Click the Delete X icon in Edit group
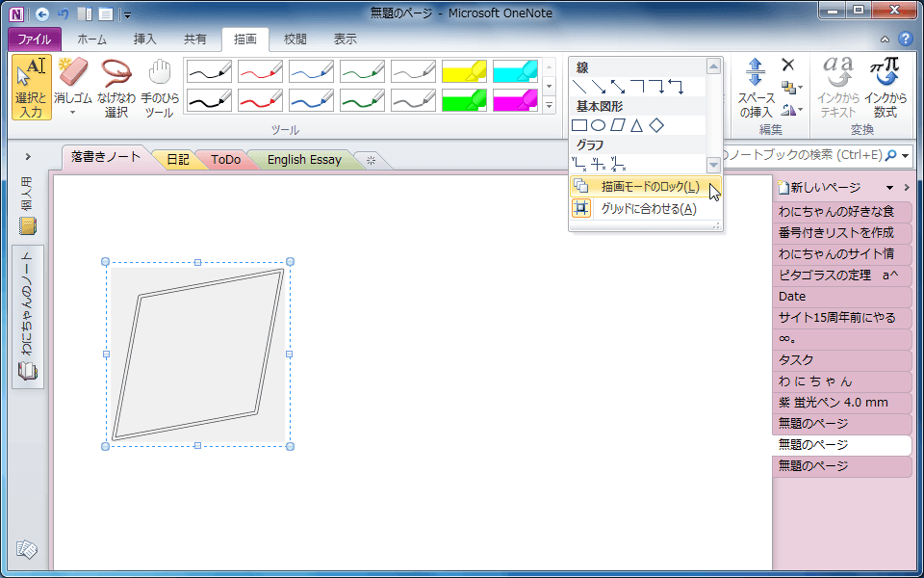The height and width of the screenshot is (578, 924). click(788, 65)
